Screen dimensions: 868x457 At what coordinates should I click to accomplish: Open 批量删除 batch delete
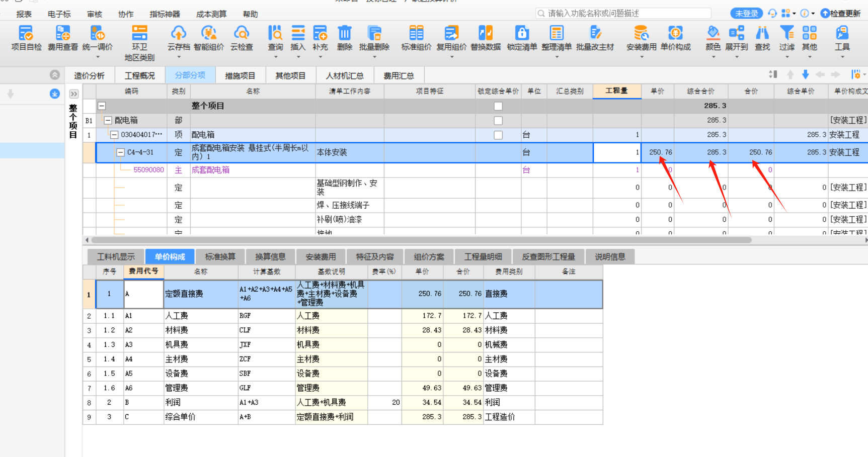pos(374,39)
